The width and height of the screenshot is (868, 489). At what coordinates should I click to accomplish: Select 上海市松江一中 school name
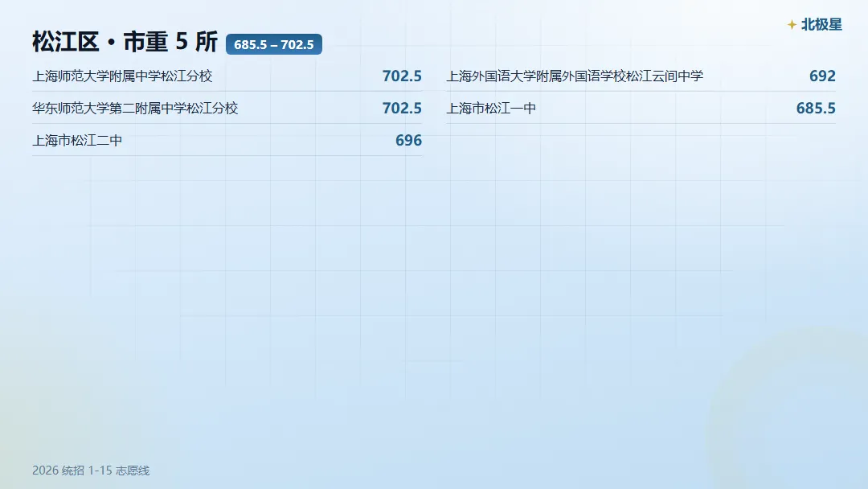[491, 108]
